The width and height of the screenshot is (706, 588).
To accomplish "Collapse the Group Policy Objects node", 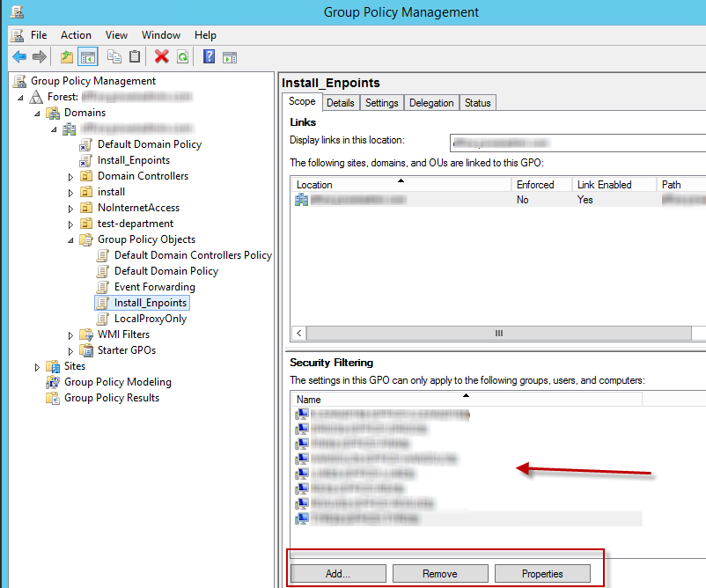I will 71,239.
